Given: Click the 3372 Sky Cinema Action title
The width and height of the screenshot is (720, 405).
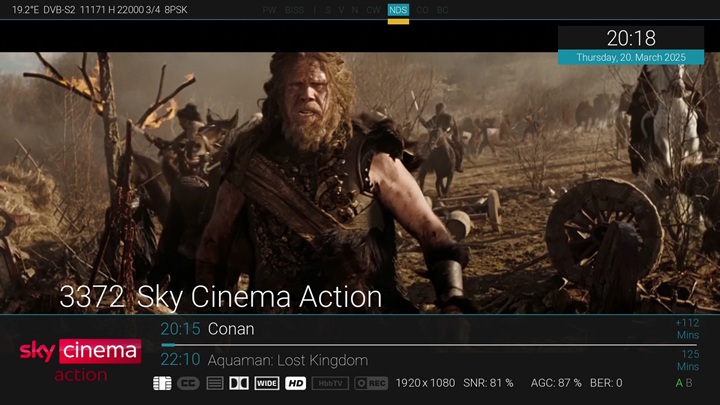Looking at the screenshot, I should point(221,297).
